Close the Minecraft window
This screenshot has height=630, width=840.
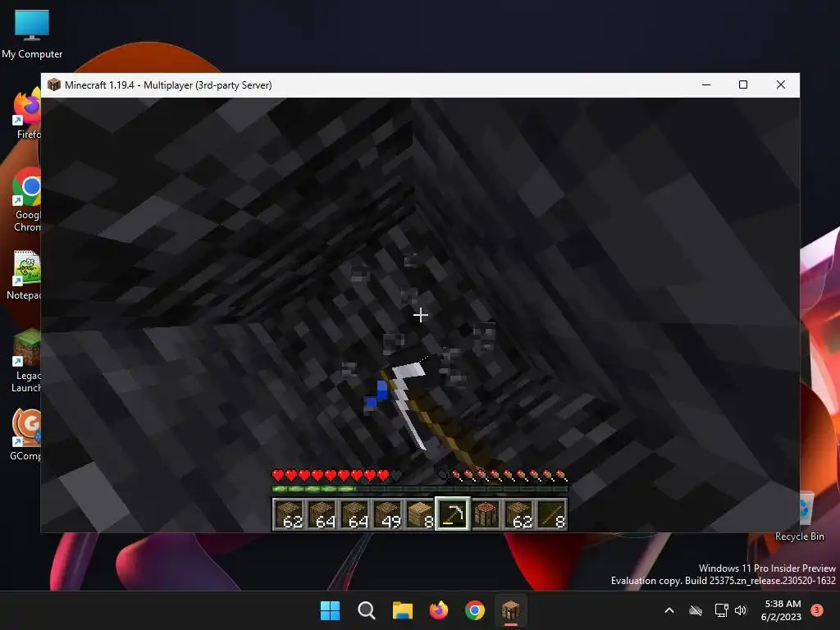pyautogui.click(x=781, y=84)
